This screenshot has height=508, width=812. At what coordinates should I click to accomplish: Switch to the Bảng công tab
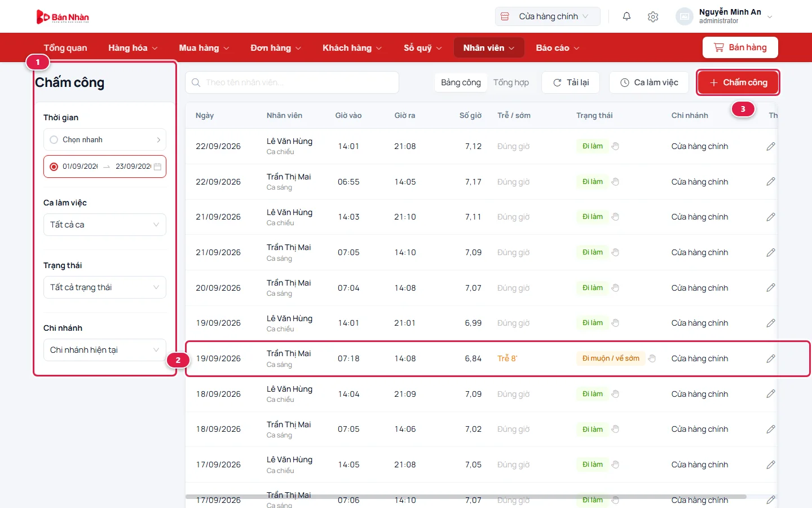tap(461, 82)
